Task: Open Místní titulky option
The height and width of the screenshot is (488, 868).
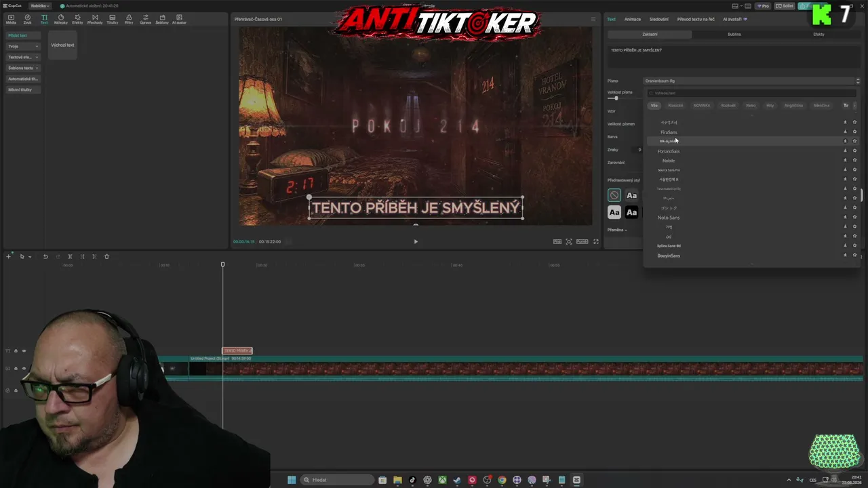Action: pos(23,89)
